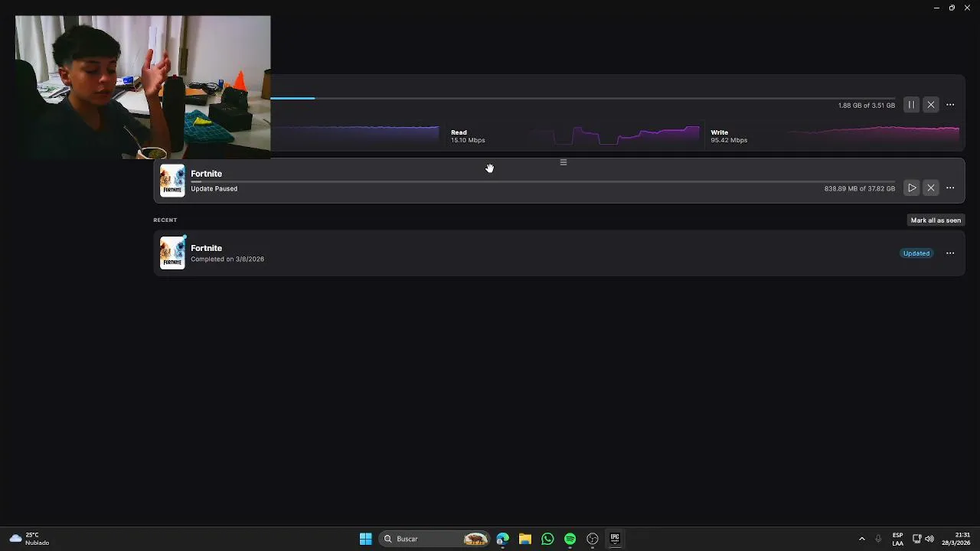Open options menu for completed Fortnite entry

(x=950, y=253)
